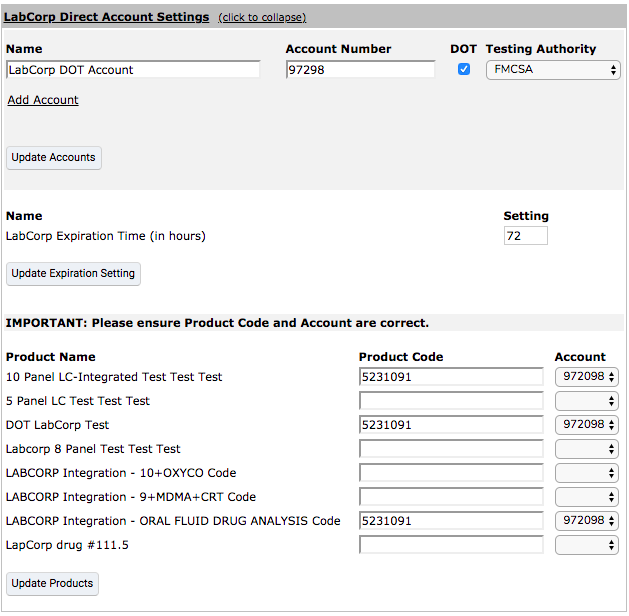Focus the Account Number field showing 97298

pos(360,69)
